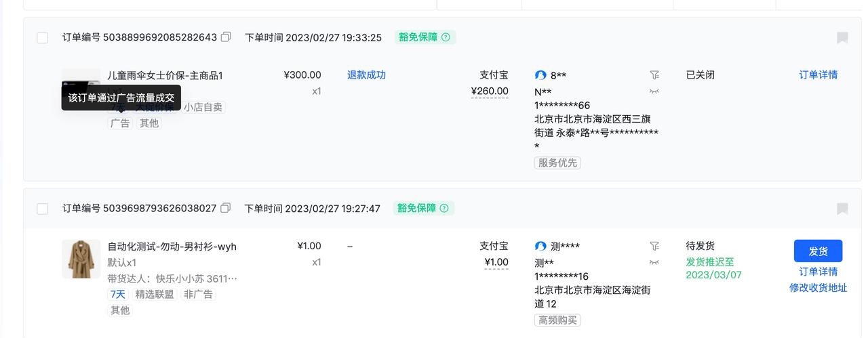The image size is (868, 338).
Task: Click bookmark flag on the 19:33:25 order
Action: (842, 38)
